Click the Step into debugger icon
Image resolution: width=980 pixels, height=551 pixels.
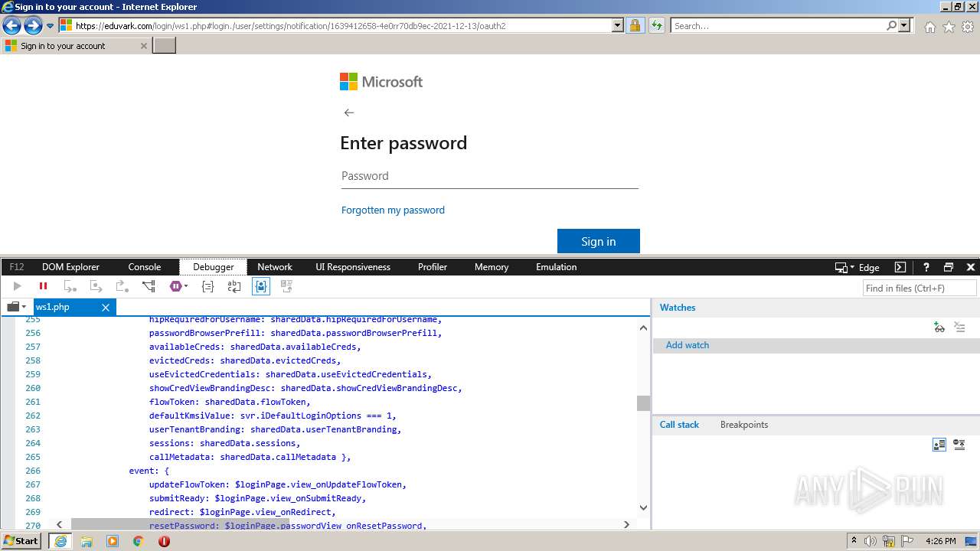(x=70, y=286)
